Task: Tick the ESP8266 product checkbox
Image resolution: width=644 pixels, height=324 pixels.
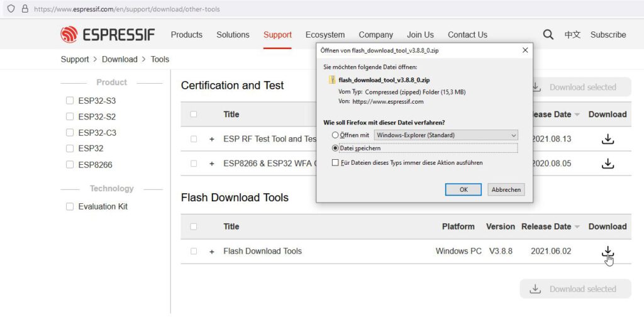Action: pyautogui.click(x=70, y=165)
